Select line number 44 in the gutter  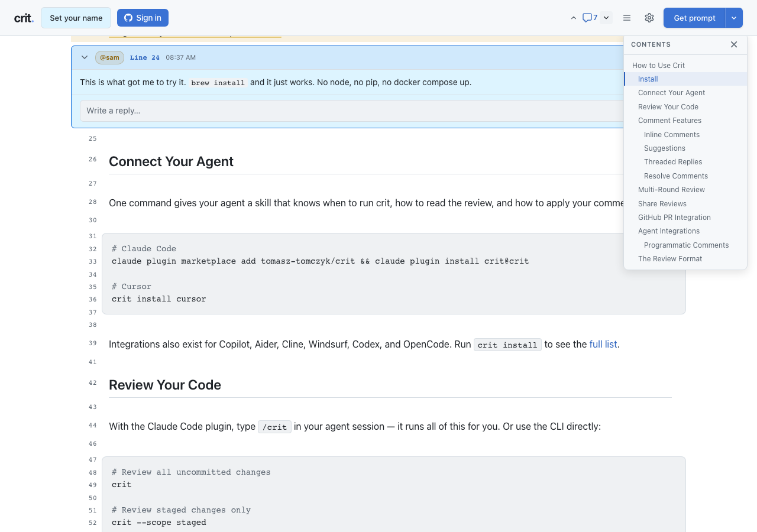(93, 426)
